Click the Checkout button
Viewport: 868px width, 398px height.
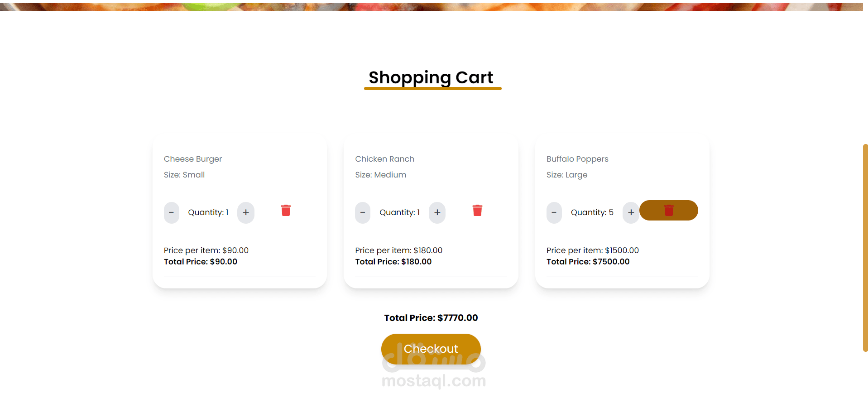click(431, 349)
